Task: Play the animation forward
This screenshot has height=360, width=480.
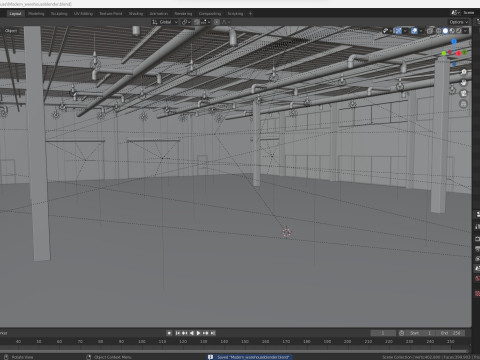Action: pos(199,333)
